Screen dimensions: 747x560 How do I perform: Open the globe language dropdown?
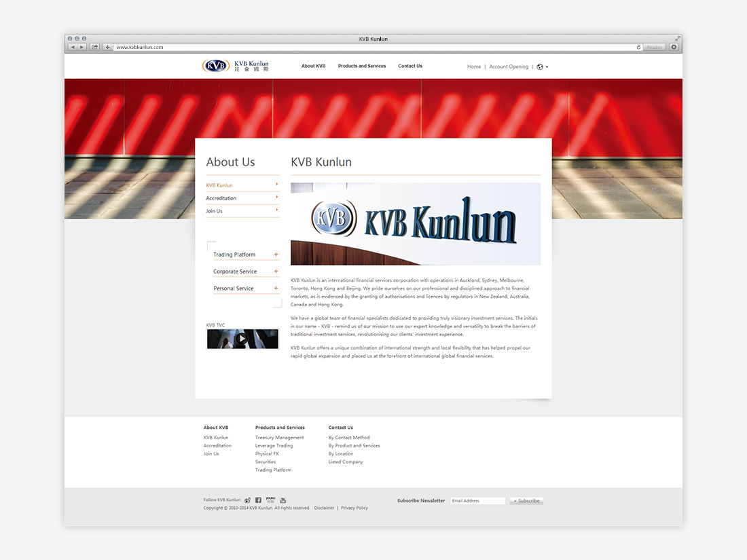pos(542,67)
